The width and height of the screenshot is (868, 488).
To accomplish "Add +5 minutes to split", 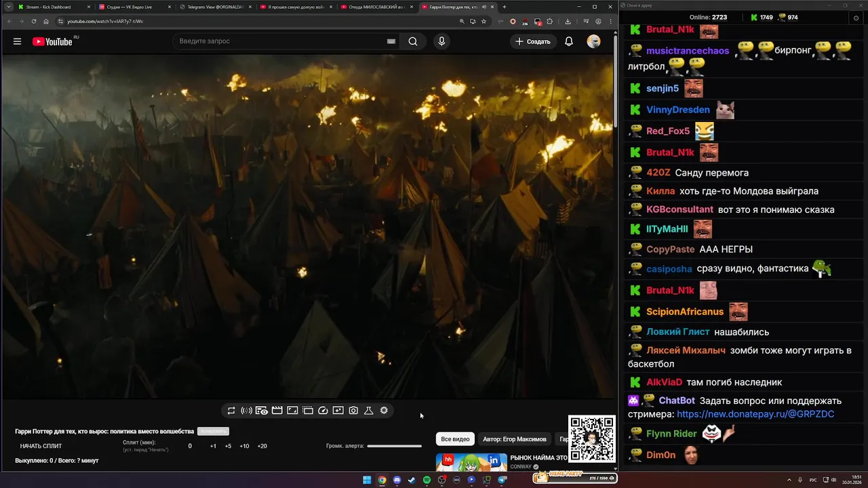I will [x=228, y=446].
